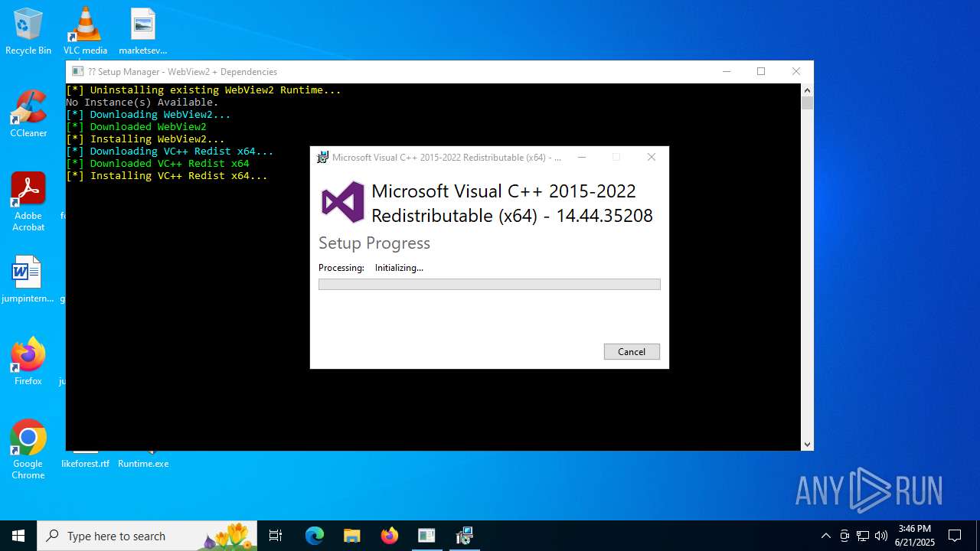
Task: Open Task View from taskbar
Action: pyautogui.click(x=276, y=536)
